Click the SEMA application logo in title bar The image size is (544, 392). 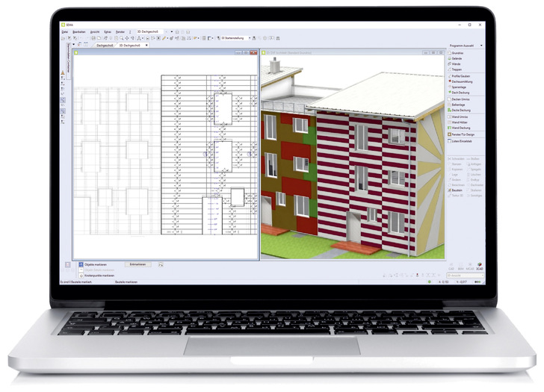63,25
